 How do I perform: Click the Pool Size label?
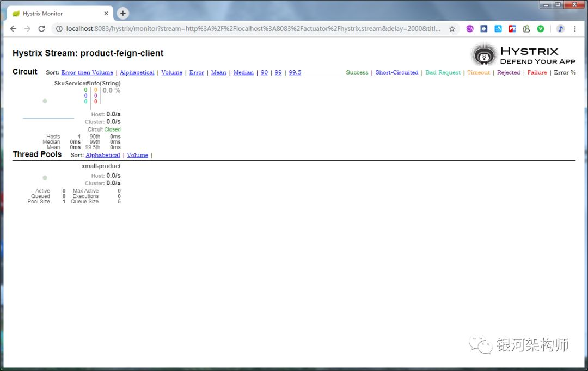tap(39, 202)
